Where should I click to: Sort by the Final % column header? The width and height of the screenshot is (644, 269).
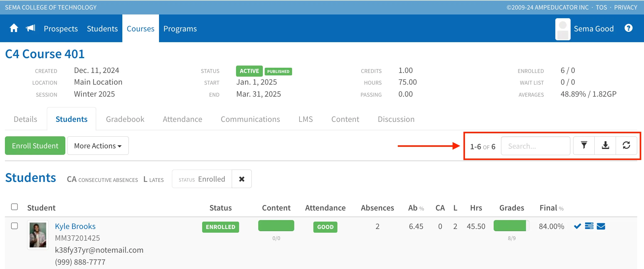point(552,208)
